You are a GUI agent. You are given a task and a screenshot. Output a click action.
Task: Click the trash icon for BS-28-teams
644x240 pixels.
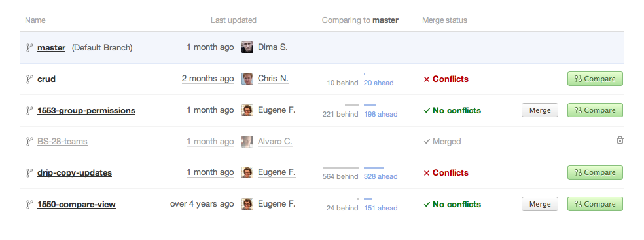tap(620, 140)
